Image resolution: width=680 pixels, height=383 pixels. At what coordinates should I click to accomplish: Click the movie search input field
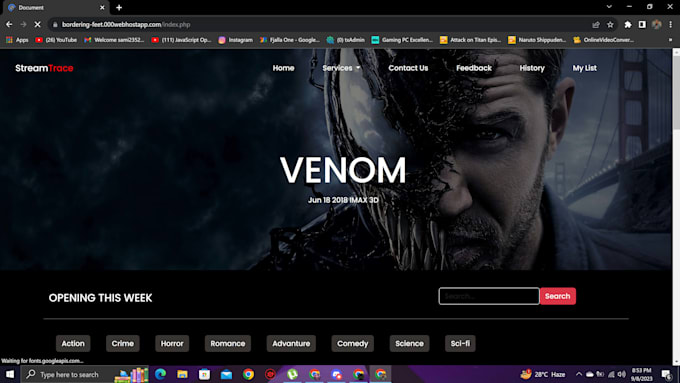pyautogui.click(x=489, y=296)
